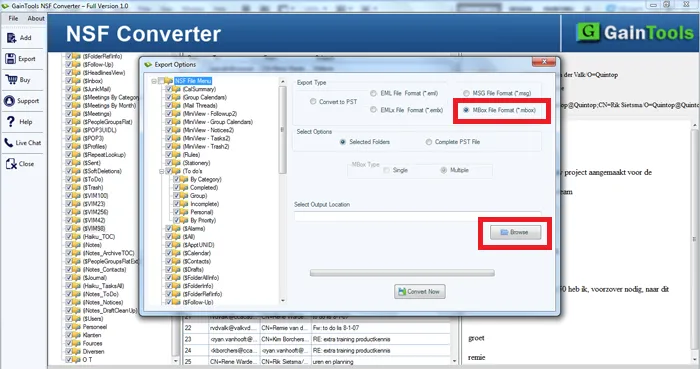Click the GainTools app icon in title bar

(5, 6)
